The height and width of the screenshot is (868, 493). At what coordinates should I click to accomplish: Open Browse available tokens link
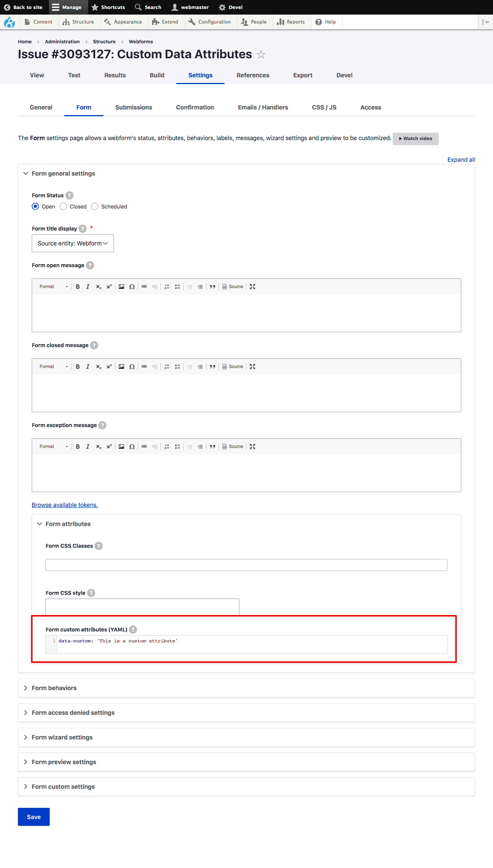(x=65, y=505)
